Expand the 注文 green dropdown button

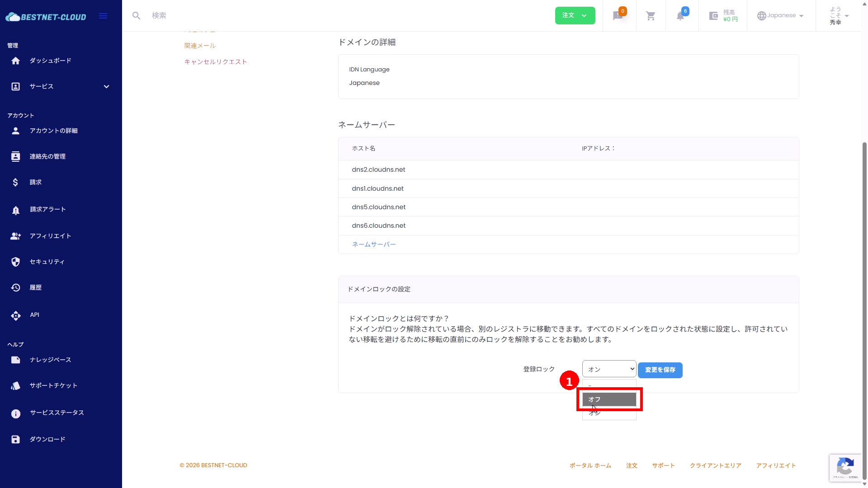(x=575, y=16)
